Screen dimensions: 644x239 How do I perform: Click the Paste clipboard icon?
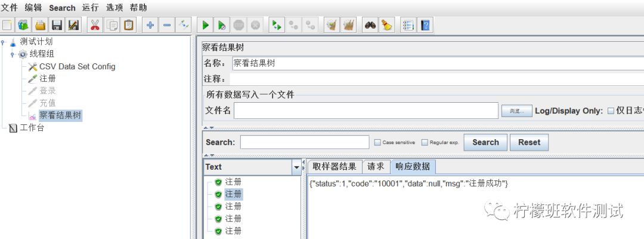(129, 26)
